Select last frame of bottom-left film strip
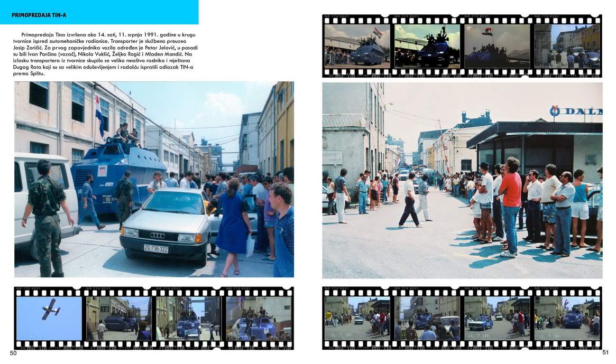Screen dimensions: 616x364 point(259,318)
